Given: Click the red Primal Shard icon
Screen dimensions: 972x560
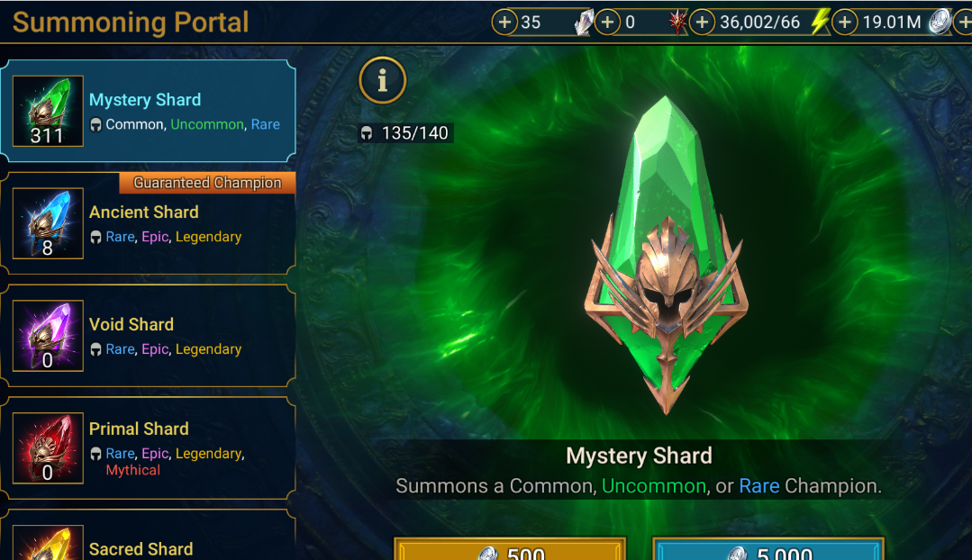Looking at the screenshot, I should (x=48, y=447).
